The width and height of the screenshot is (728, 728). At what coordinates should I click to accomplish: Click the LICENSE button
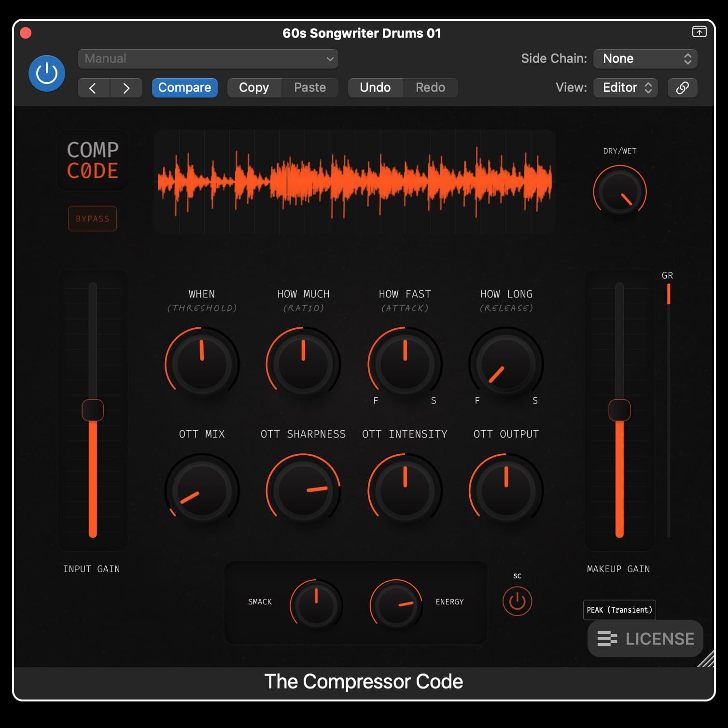tap(645, 639)
